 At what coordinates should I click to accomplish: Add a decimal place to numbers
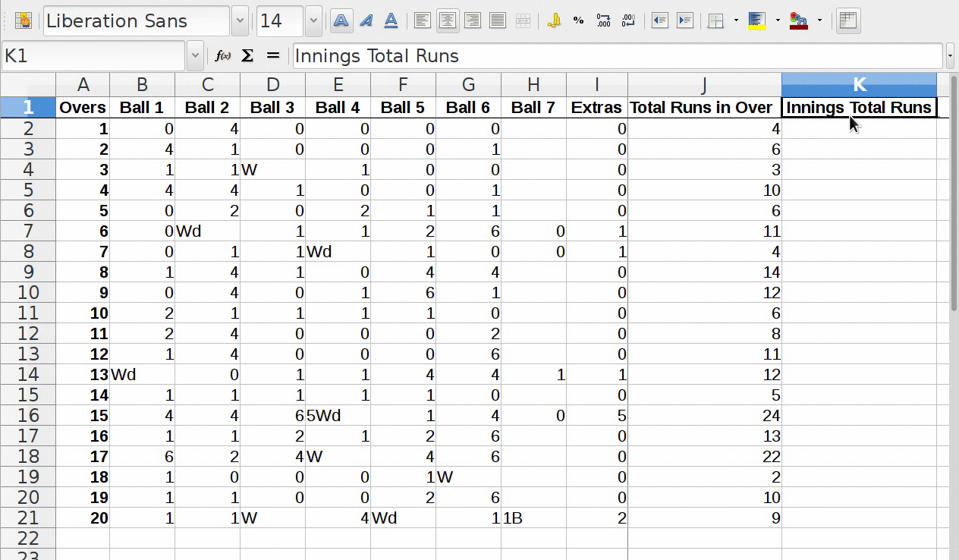tap(604, 21)
